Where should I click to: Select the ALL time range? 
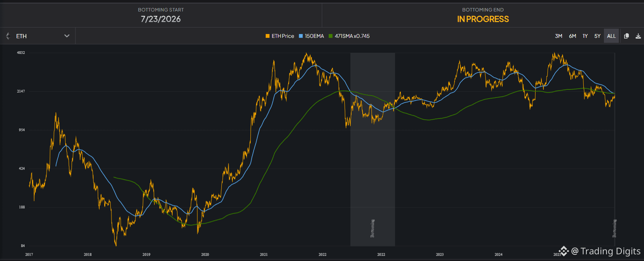(x=611, y=36)
